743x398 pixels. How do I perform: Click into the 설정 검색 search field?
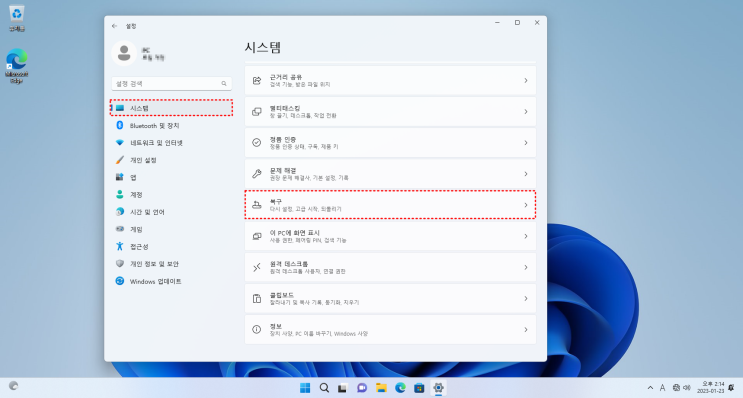[172, 83]
